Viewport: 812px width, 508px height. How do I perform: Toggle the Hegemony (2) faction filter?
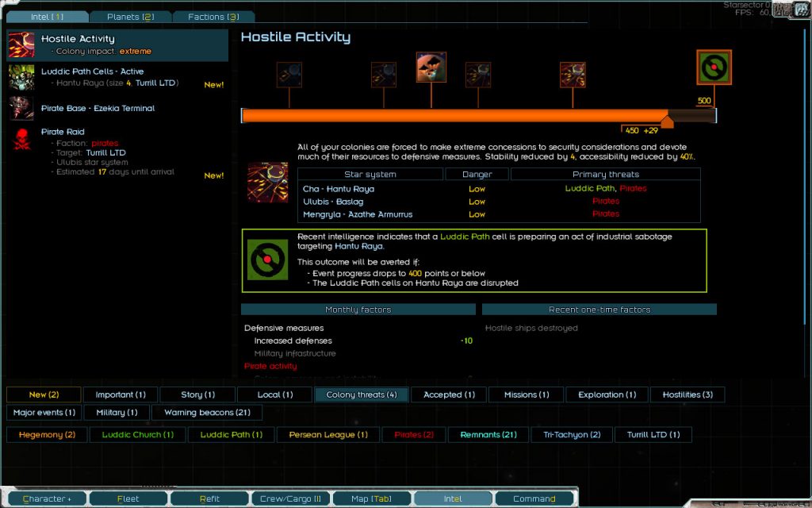(x=47, y=435)
